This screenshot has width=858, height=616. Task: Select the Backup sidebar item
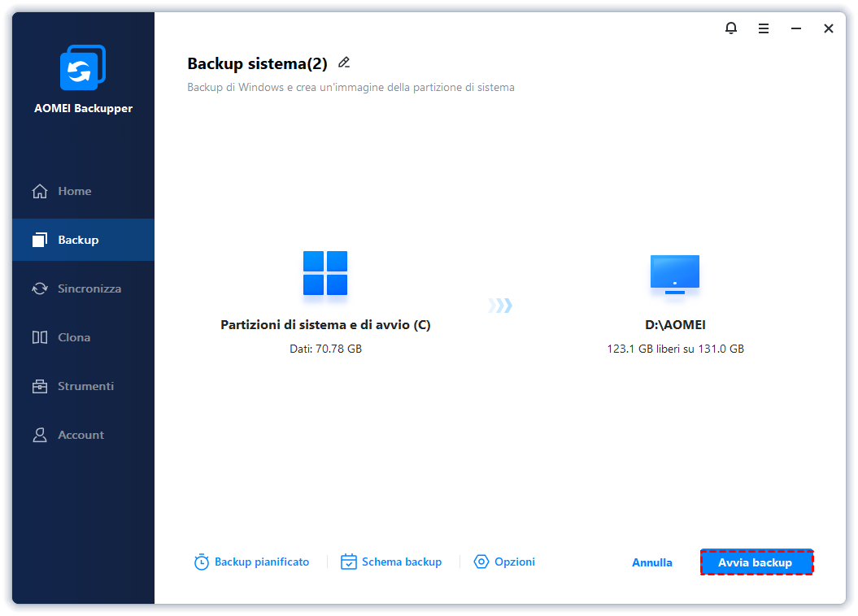(x=78, y=240)
